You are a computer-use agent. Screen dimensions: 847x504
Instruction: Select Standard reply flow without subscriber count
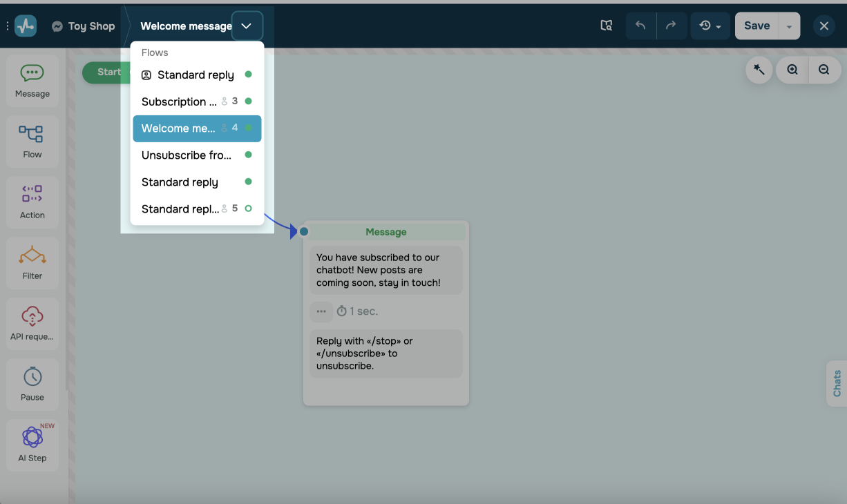(x=197, y=182)
